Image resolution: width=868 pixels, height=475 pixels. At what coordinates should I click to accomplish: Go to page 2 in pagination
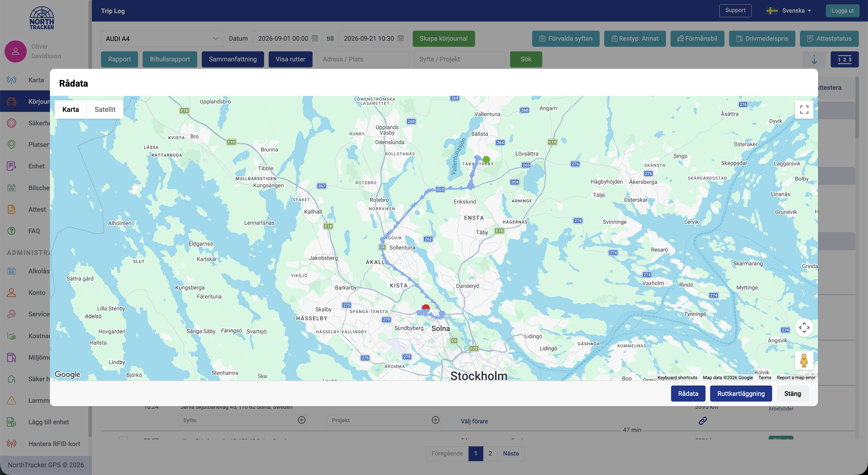point(490,453)
